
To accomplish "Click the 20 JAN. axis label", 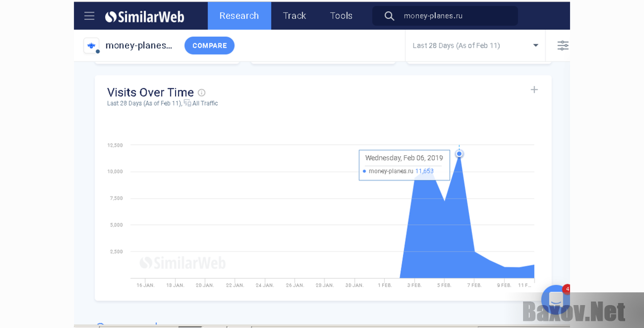I will [205, 285].
